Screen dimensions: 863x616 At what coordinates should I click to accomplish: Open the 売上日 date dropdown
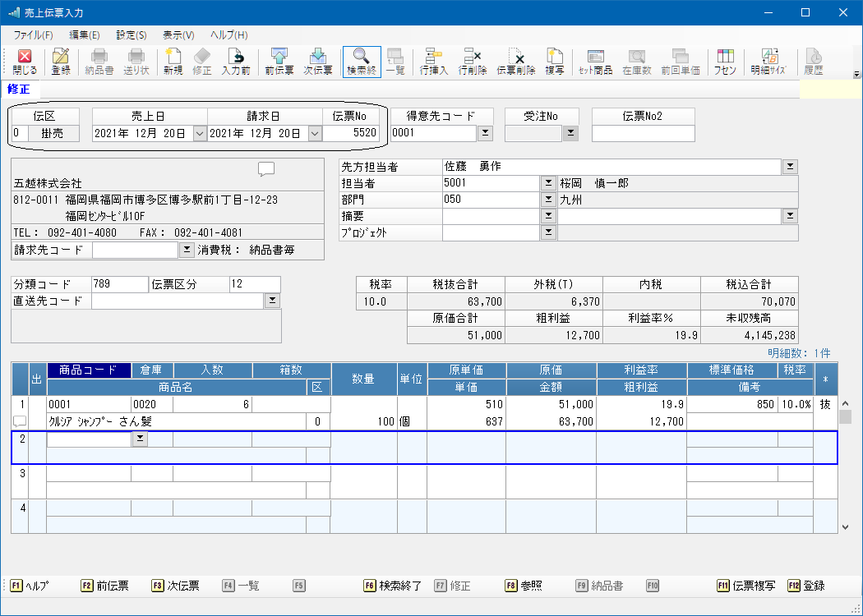(x=199, y=133)
